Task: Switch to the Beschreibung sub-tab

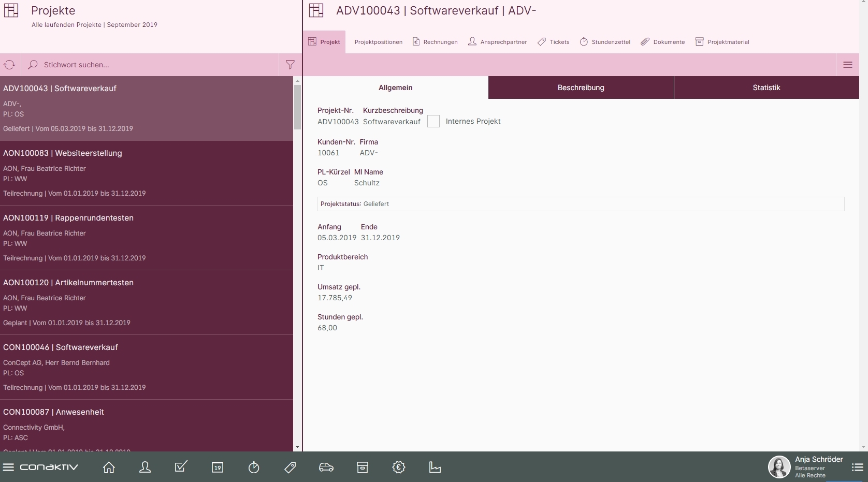Action: 581,87
